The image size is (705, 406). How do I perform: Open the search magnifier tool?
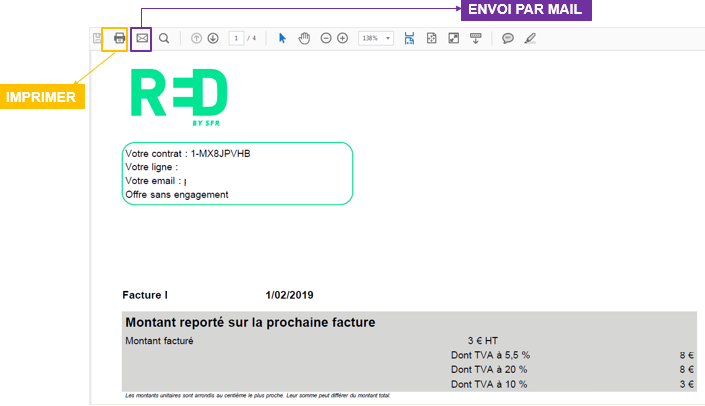click(164, 39)
